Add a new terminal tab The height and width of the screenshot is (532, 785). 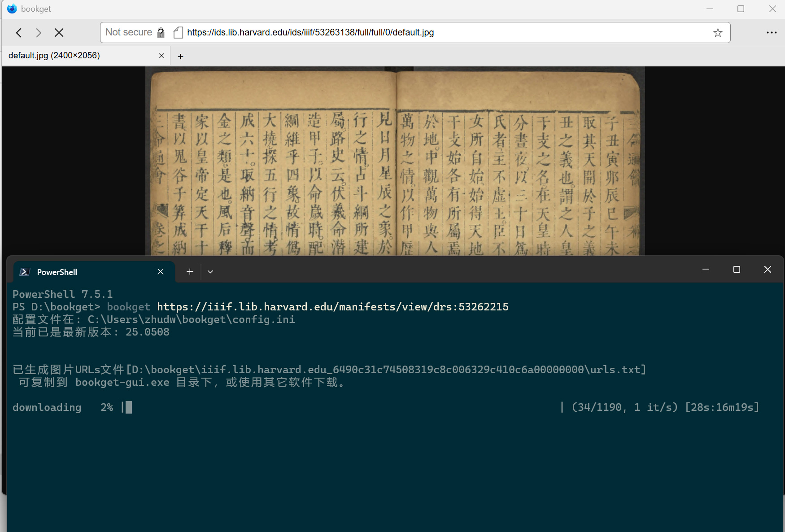[x=190, y=272]
